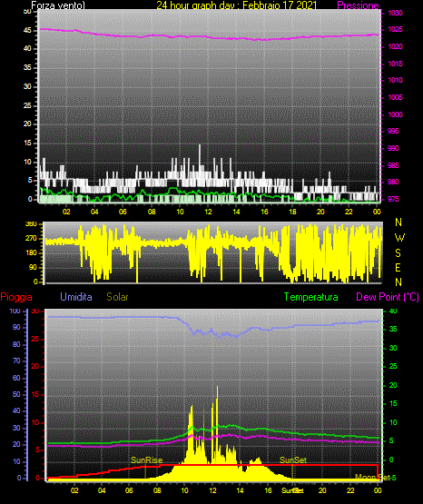
Task: Select hour 12 under the wind graph
Action: pyautogui.click(x=208, y=212)
